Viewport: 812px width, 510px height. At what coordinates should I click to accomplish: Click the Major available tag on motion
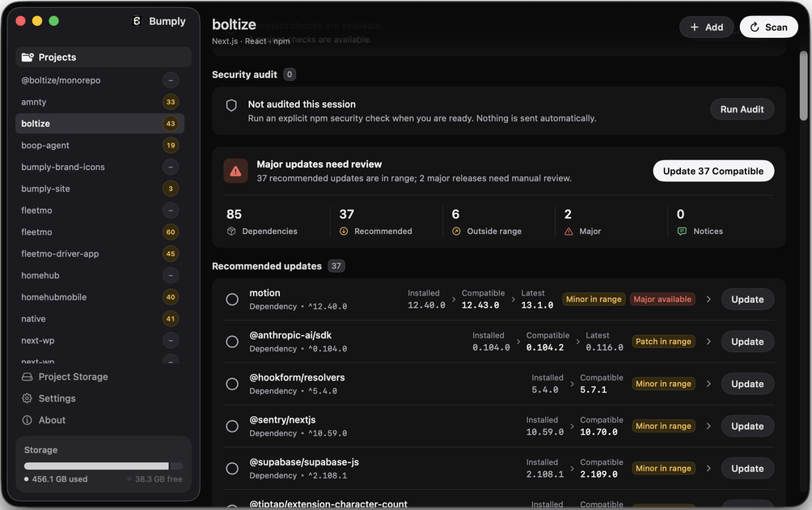pyautogui.click(x=662, y=300)
